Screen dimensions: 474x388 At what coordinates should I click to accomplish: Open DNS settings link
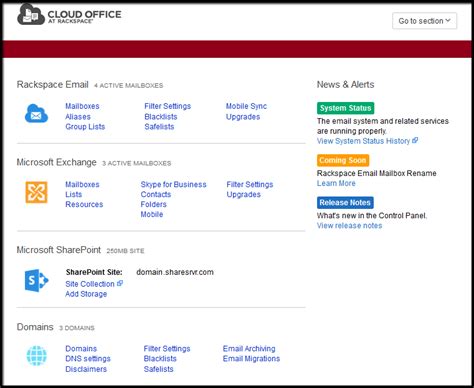88,359
